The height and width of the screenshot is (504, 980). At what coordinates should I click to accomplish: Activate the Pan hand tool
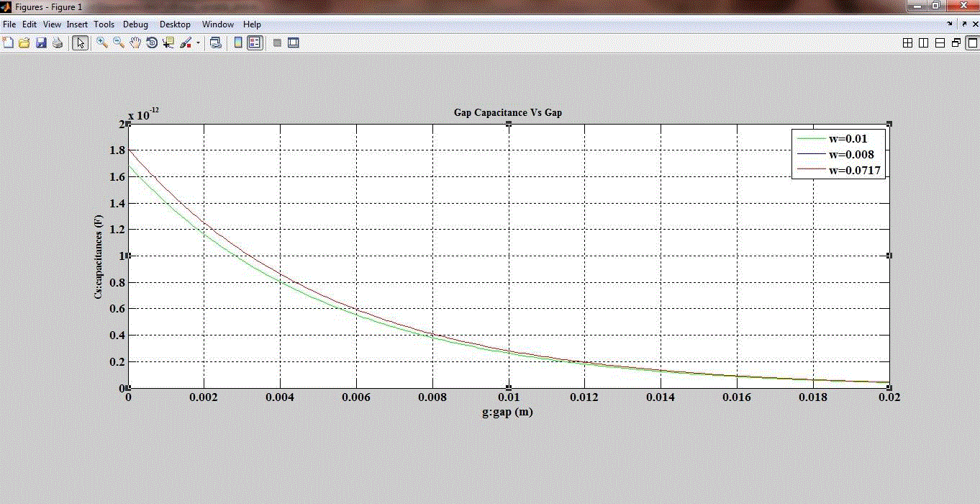coord(135,43)
